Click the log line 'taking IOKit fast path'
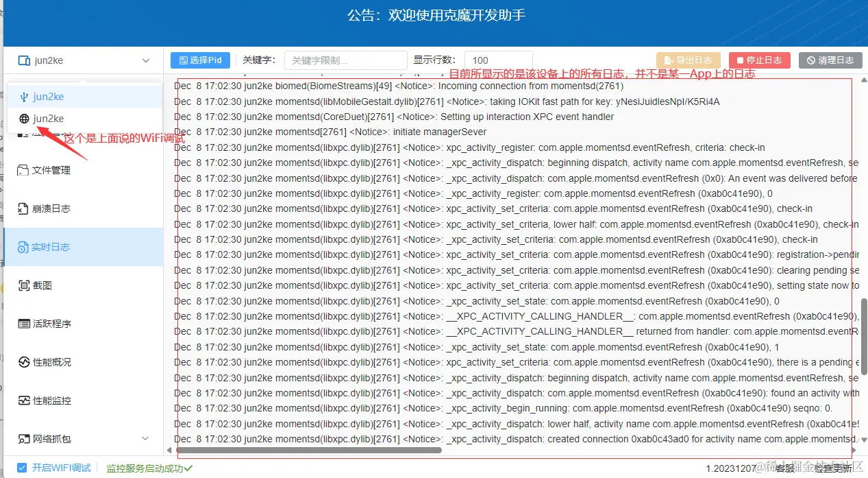Screen dimensions: 868x478 [447, 101]
